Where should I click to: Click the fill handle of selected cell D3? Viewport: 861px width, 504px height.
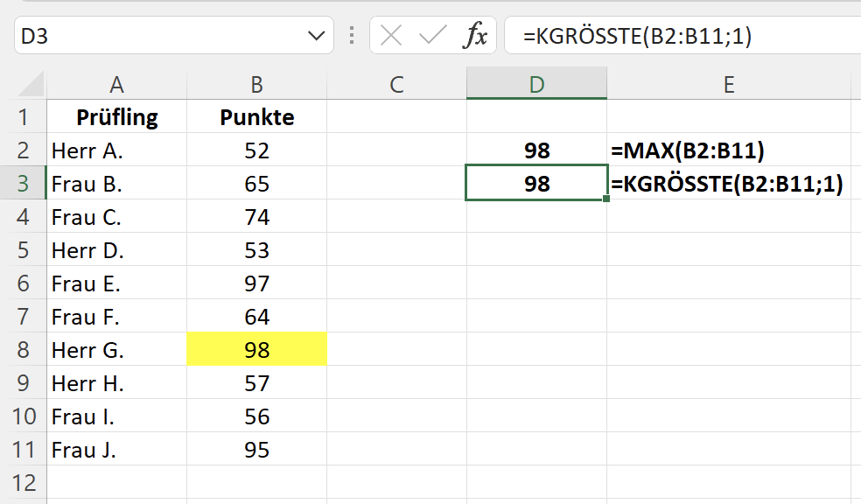pos(606,199)
